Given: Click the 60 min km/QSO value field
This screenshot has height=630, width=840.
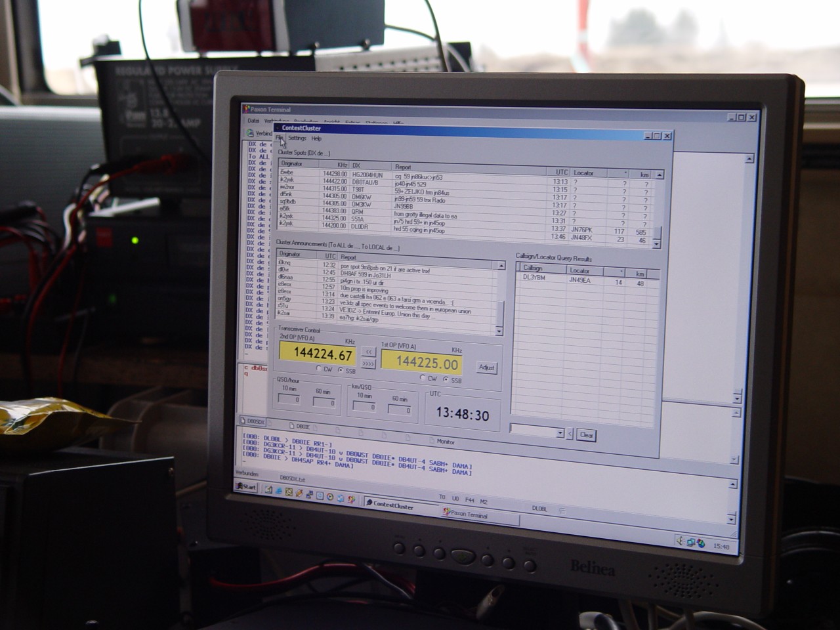Looking at the screenshot, I should [399, 409].
